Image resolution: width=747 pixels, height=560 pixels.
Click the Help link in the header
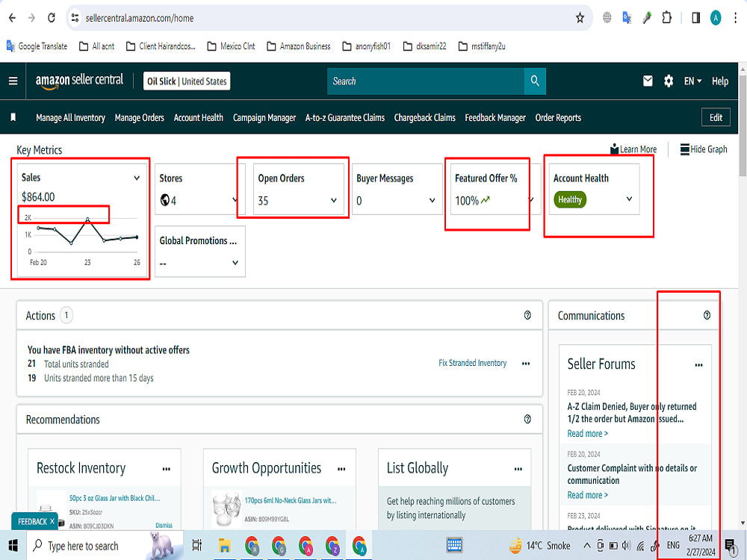(x=720, y=81)
